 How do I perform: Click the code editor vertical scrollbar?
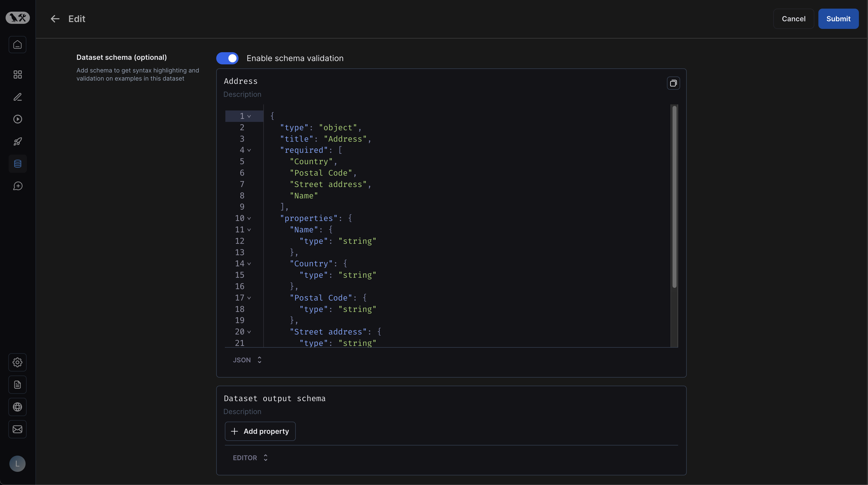674,197
